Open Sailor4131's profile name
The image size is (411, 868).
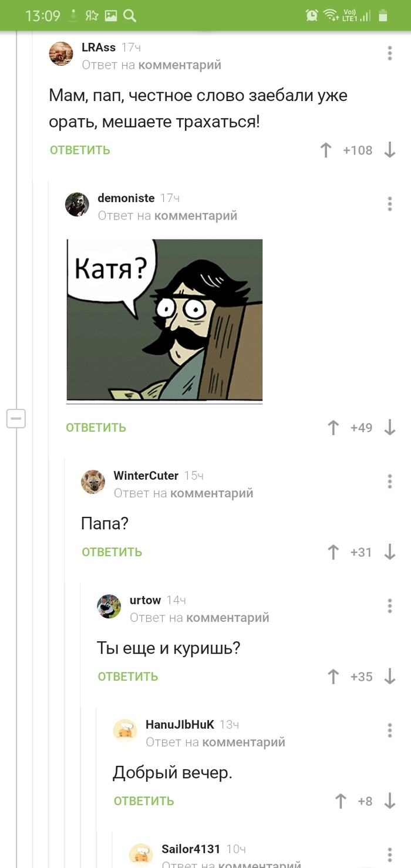pyautogui.click(x=191, y=849)
